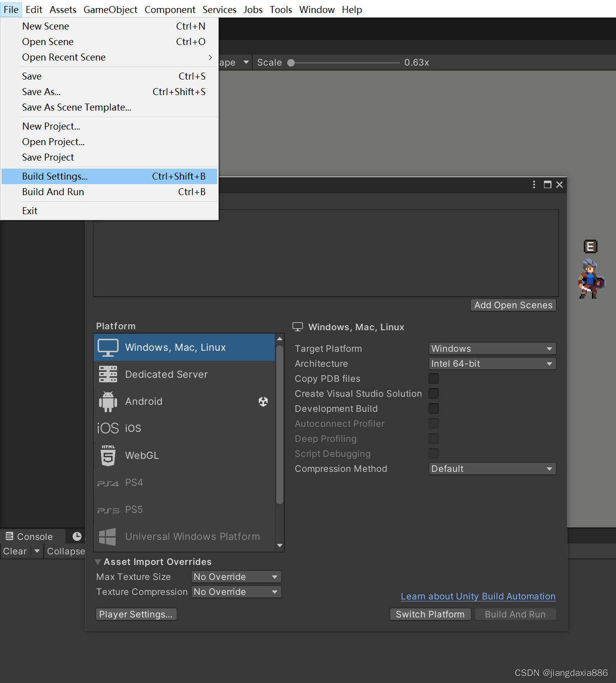The image size is (616, 683).
Task: Select Save As Scene Template... entry
Action: 110,107
